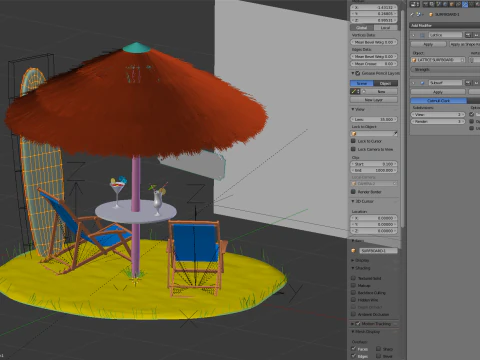The height and width of the screenshot is (360, 480).
Task: Enable Lock to Cursor checkbox
Action: click(353, 141)
